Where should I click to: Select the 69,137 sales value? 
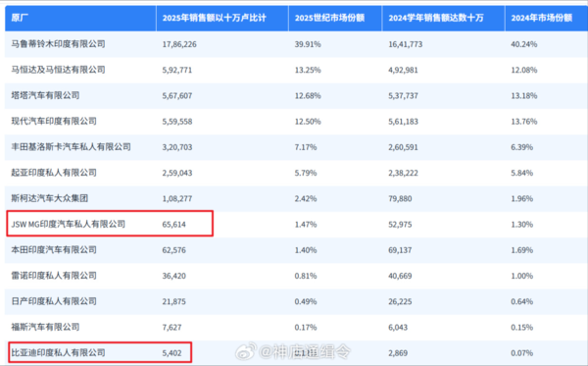pos(400,250)
